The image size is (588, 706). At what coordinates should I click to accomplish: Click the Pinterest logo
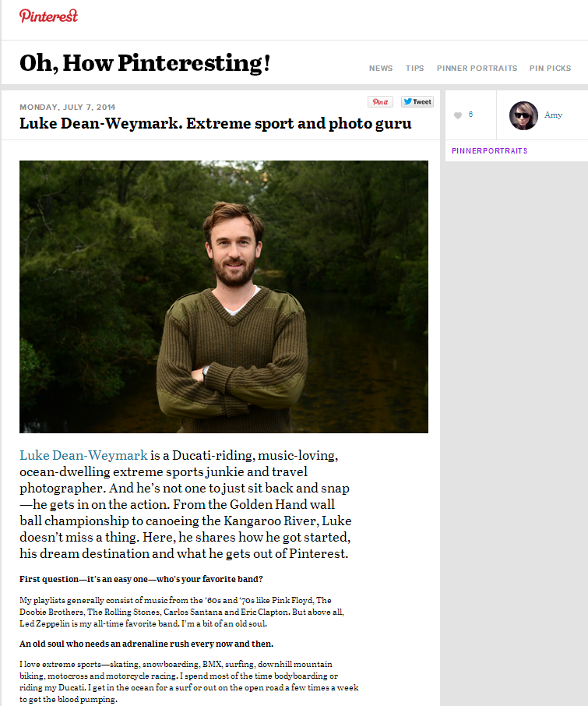pos(48,16)
